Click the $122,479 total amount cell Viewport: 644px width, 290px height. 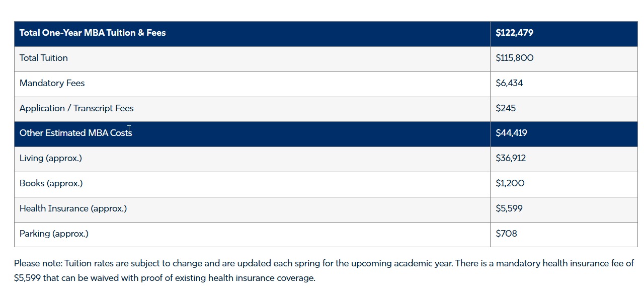point(514,33)
